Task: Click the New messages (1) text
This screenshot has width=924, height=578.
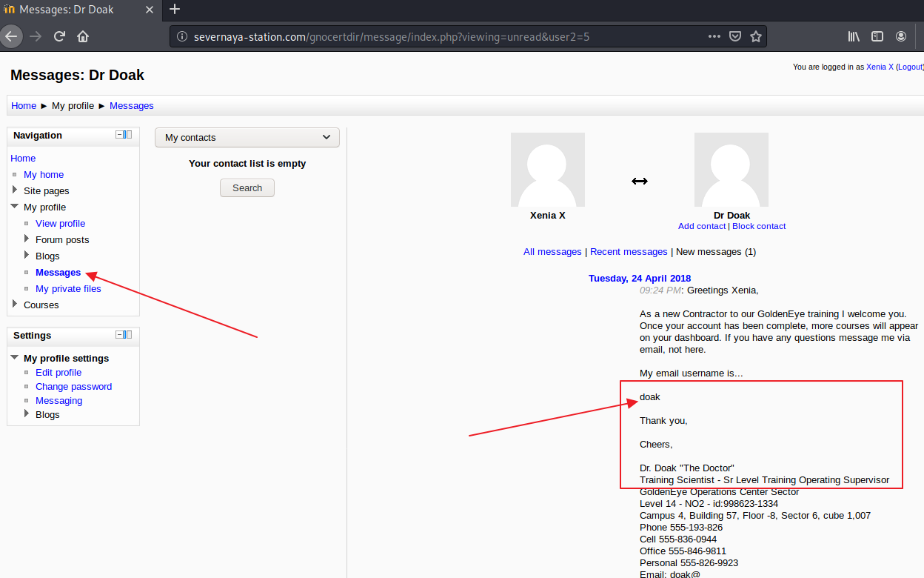Action: (x=716, y=252)
